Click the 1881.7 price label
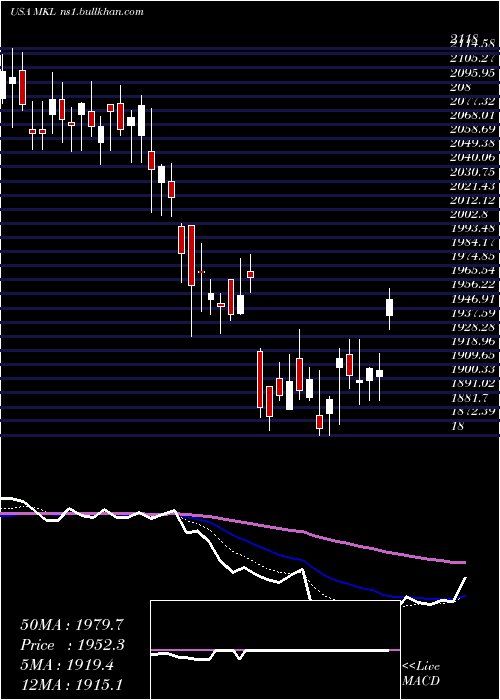Image resolution: width=500 pixels, height=700 pixels. (469, 397)
